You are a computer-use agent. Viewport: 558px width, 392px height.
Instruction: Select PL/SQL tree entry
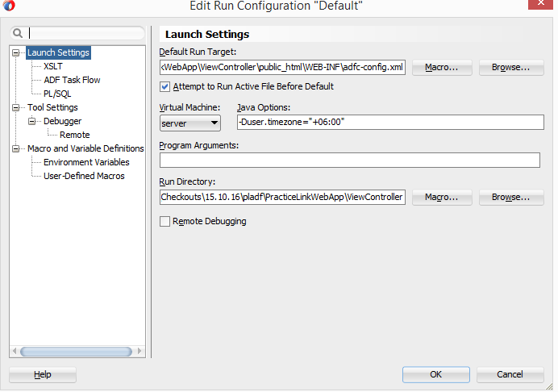click(x=57, y=94)
